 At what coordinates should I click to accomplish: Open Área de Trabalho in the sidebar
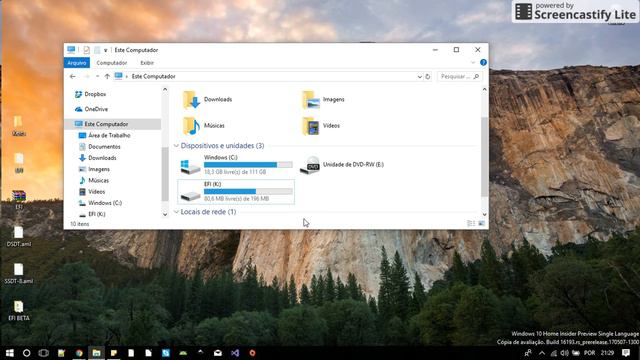coord(104,136)
